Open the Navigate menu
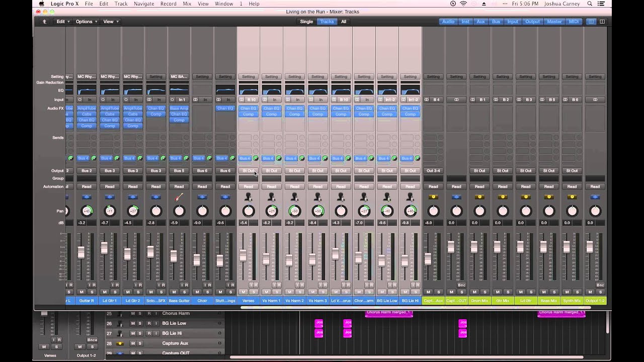The width and height of the screenshot is (644, 362). (x=144, y=4)
